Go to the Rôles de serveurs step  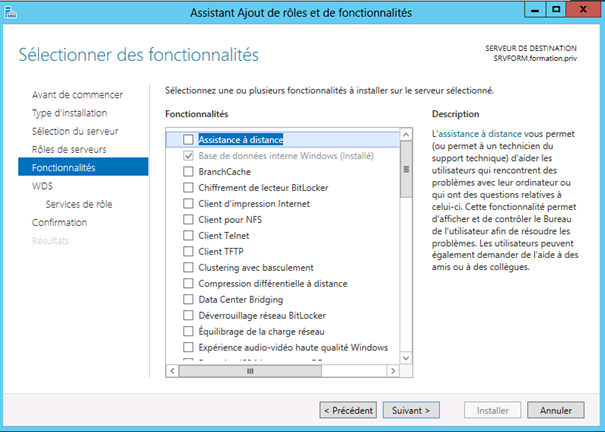[69, 149]
